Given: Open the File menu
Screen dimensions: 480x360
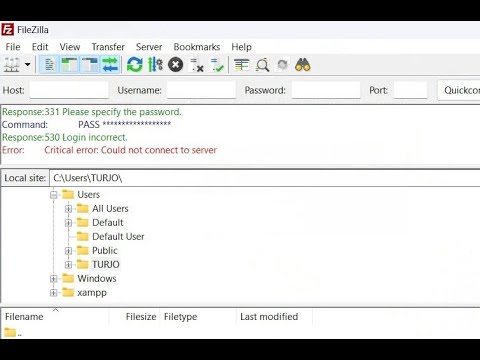Looking at the screenshot, I should [13, 47].
